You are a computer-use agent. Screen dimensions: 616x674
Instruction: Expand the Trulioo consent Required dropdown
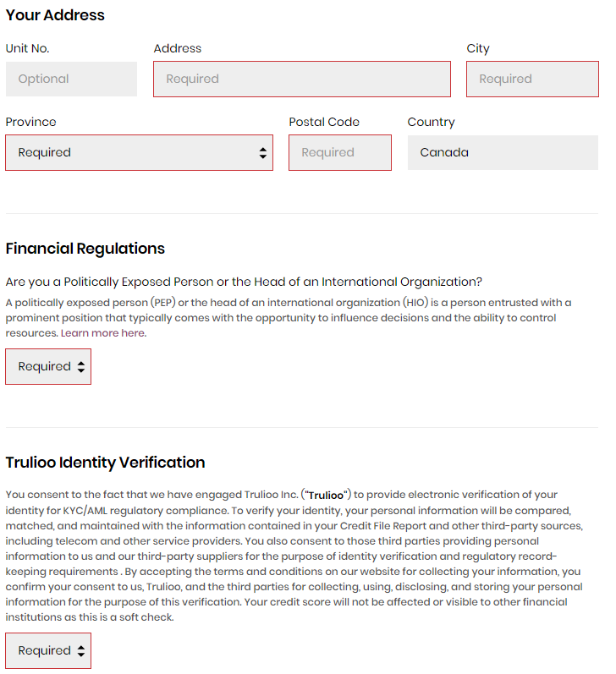click(x=48, y=651)
